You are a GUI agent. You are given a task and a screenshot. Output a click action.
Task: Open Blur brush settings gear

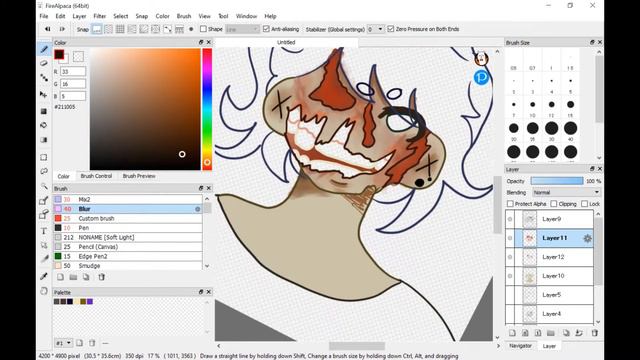[x=198, y=209]
